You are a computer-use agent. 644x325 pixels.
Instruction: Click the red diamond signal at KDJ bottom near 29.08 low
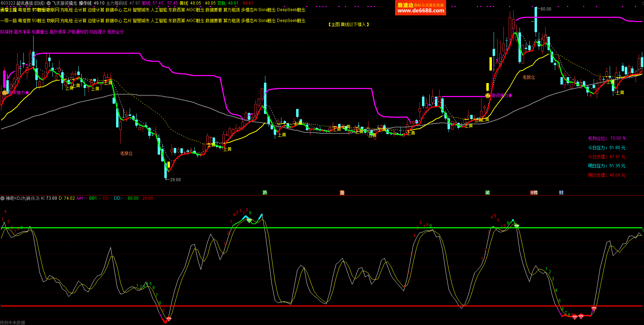[169, 319]
